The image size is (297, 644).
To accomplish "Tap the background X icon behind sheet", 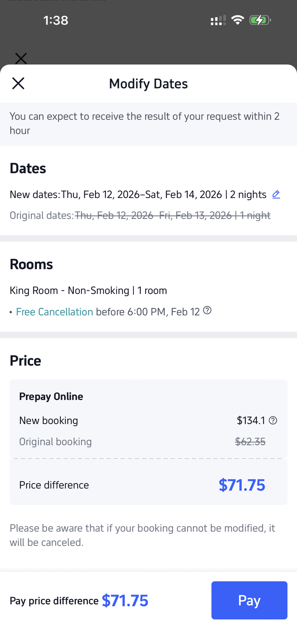I will point(21,59).
